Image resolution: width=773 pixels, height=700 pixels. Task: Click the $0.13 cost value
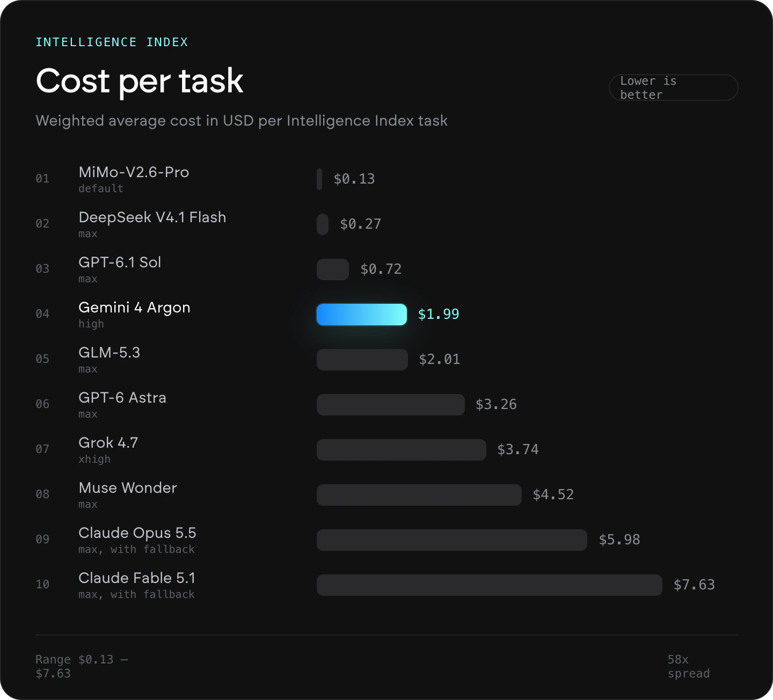pyautogui.click(x=354, y=179)
